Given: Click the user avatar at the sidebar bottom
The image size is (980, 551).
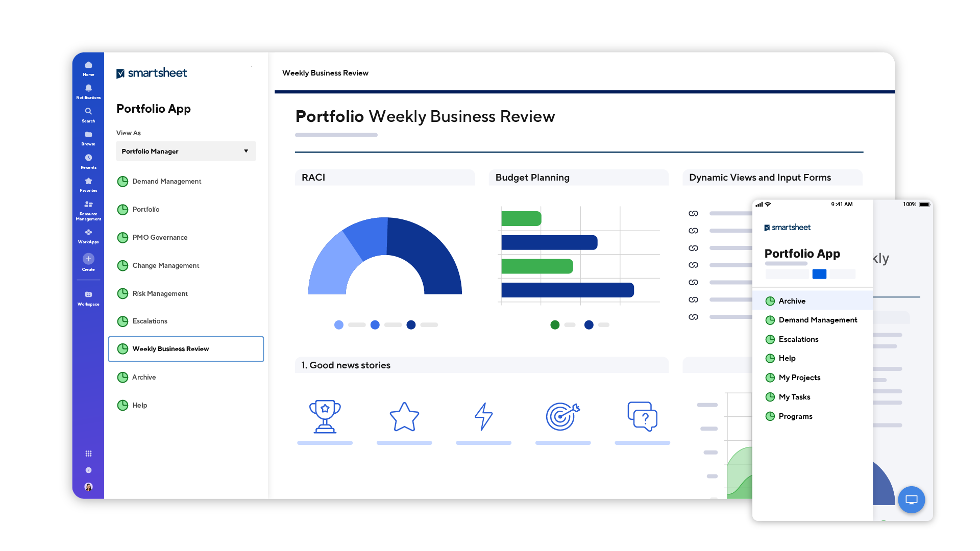Looking at the screenshot, I should click(88, 486).
